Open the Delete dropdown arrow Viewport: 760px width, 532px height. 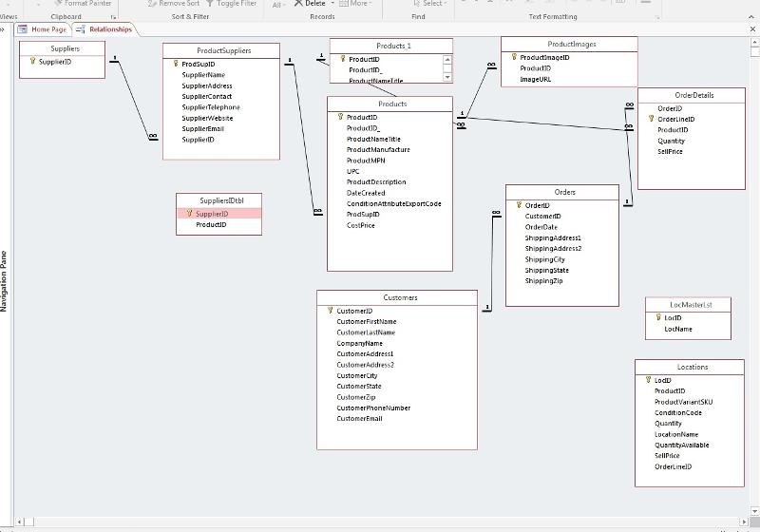coord(332,4)
